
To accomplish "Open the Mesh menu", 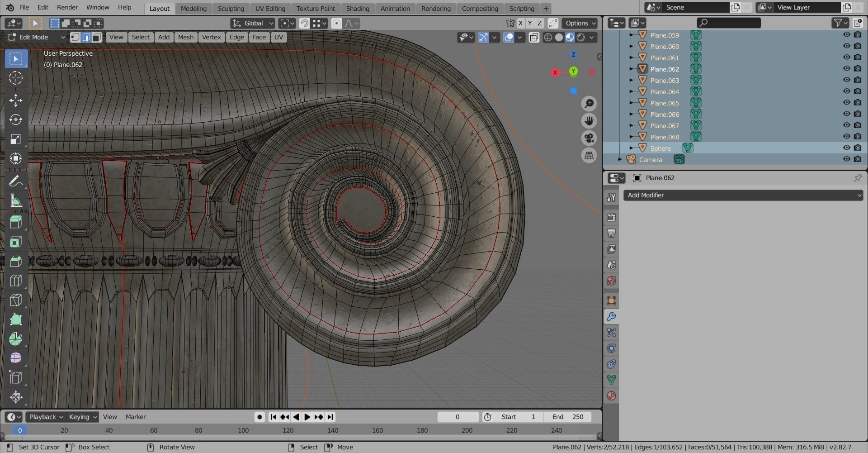I will click(x=185, y=37).
